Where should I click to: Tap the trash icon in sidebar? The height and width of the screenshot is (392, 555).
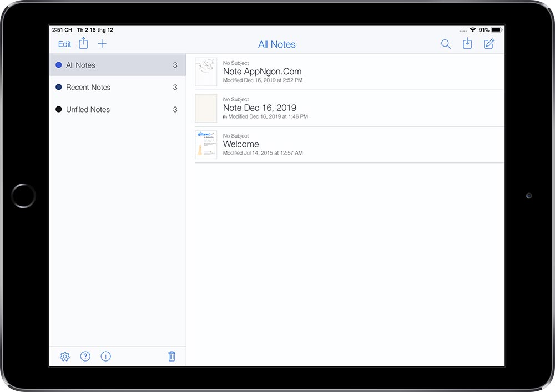(171, 357)
